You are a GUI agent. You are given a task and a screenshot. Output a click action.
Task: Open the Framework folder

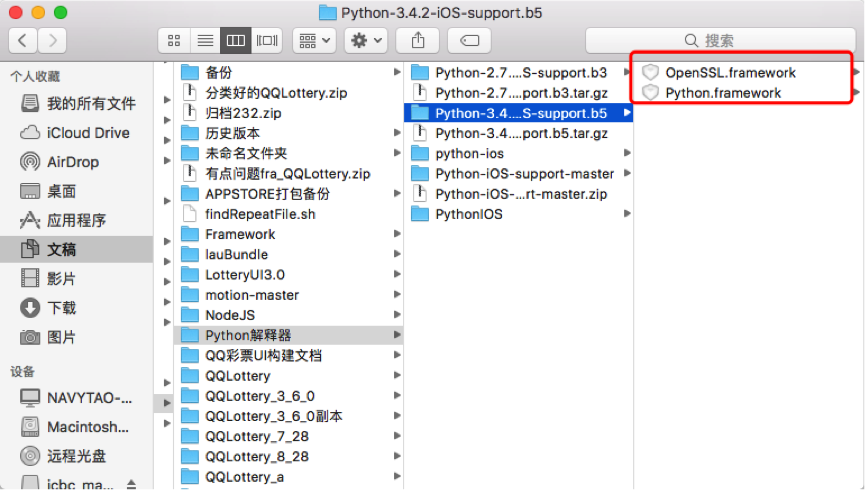289,234
